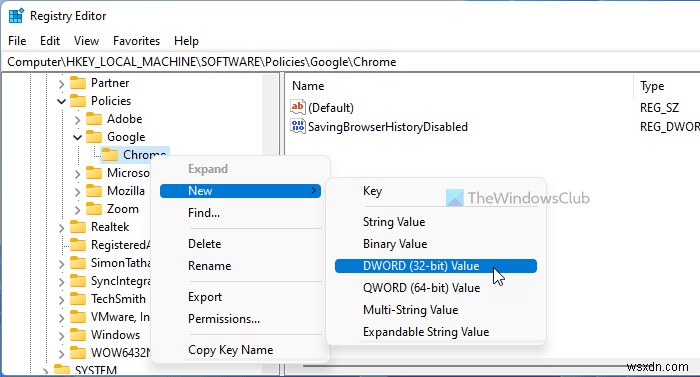Click the (Default) string value icon

tap(298, 107)
